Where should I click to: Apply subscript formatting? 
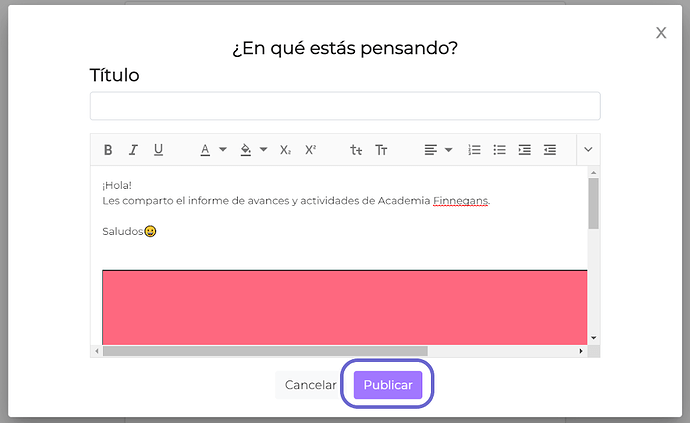tap(286, 150)
